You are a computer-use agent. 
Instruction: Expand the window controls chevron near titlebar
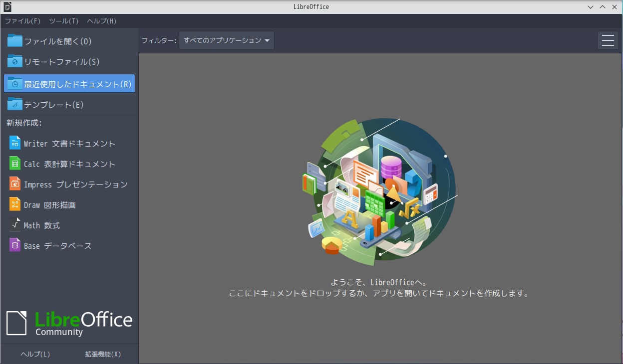coord(591,6)
